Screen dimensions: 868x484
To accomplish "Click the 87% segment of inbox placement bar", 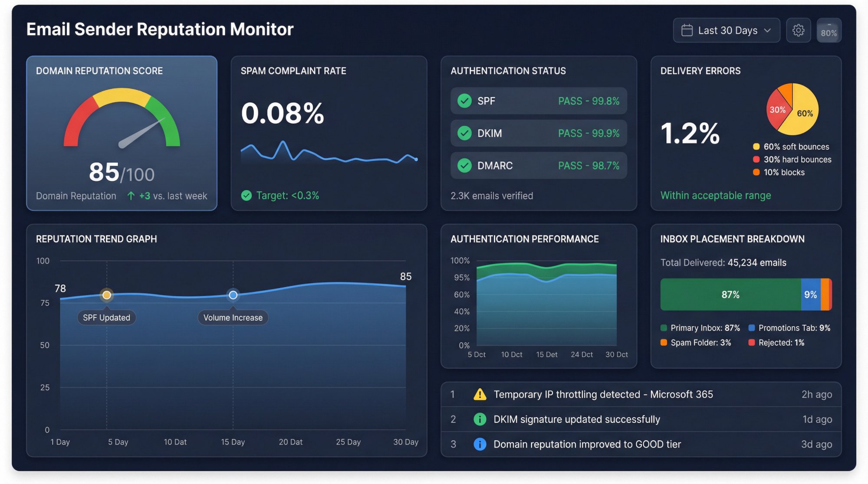I will pyautogui.click(x=730, y=294).
